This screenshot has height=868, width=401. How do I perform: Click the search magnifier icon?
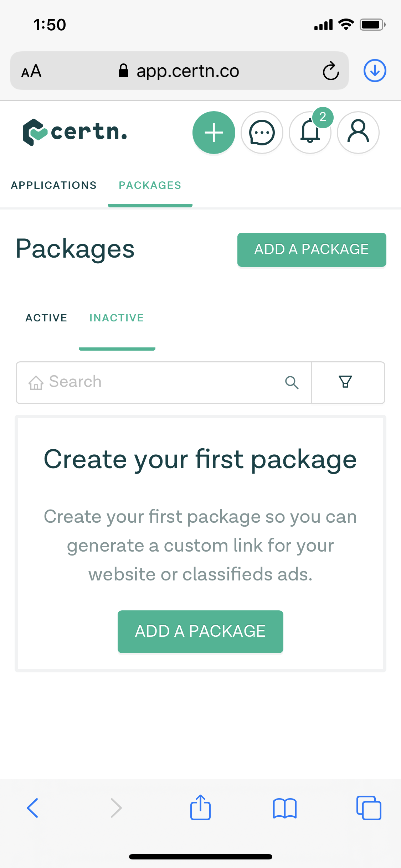coord(292,382)
